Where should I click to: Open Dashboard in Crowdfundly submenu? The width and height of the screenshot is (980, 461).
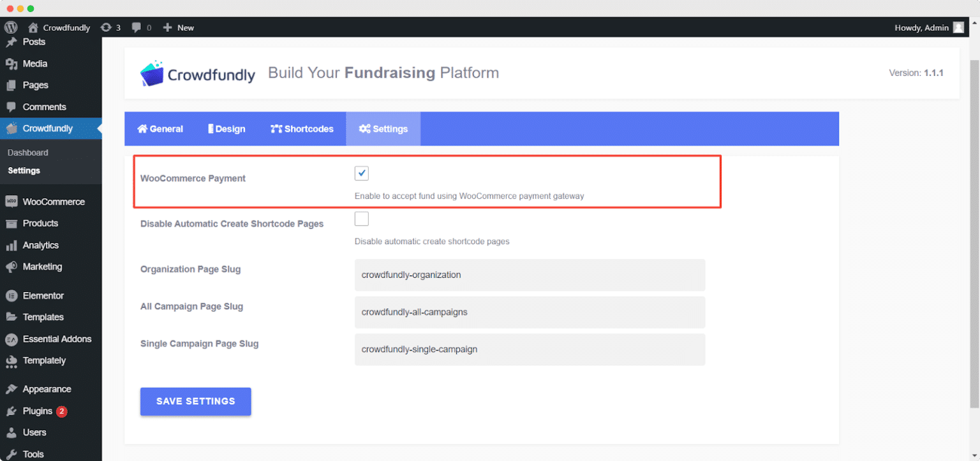coord(28,153)
